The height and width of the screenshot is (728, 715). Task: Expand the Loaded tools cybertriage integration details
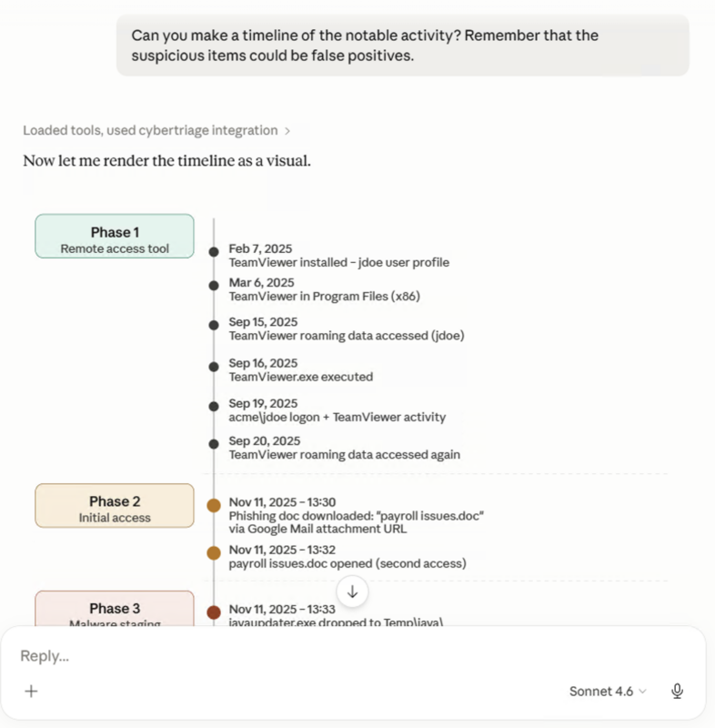(x=156, y=130)
